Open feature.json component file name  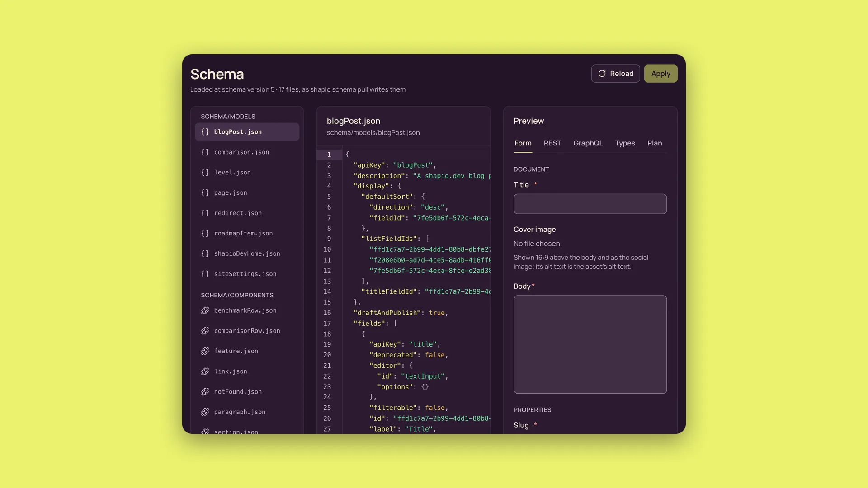pos(236,352)
